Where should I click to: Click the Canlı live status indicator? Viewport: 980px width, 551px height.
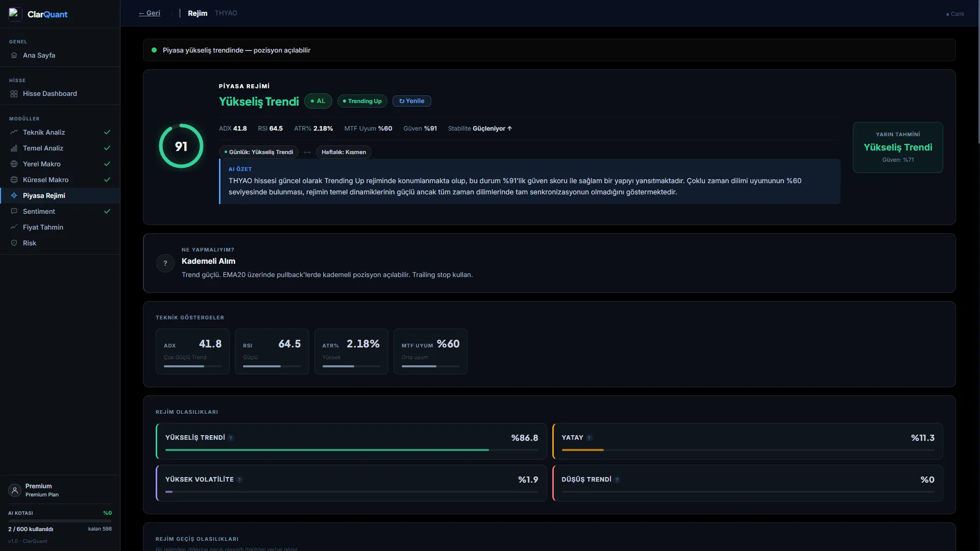pyautogui.click(x=955, y=14)
